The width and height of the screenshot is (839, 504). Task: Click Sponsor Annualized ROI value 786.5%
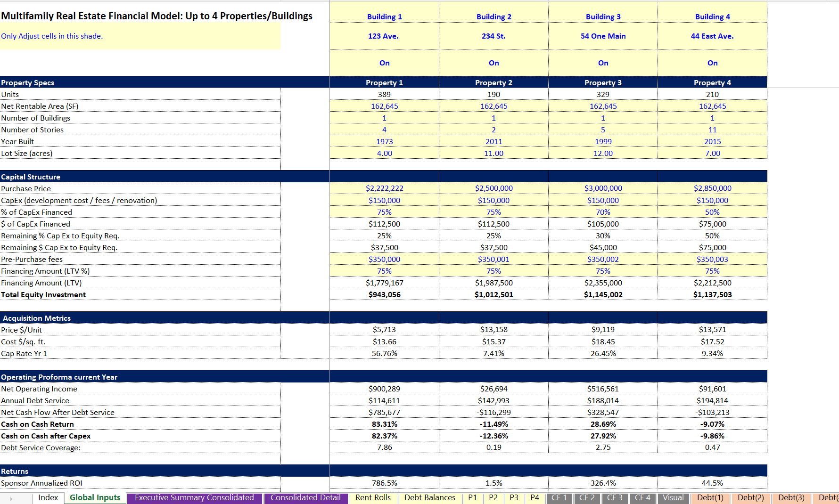coord(384,483)
